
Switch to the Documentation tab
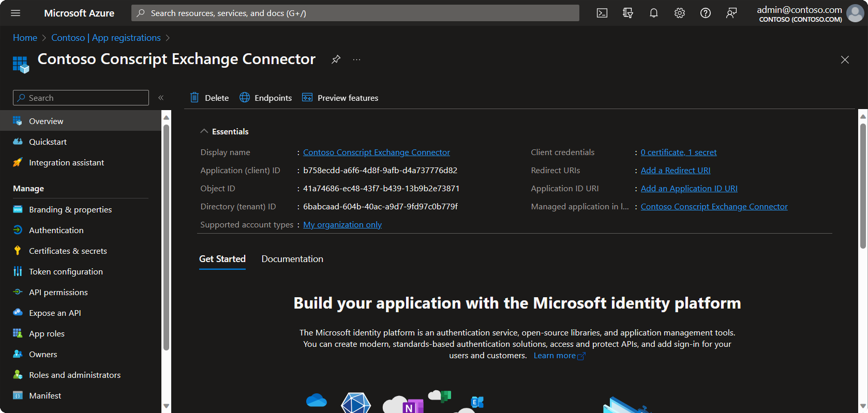click(x=292, y=259)
